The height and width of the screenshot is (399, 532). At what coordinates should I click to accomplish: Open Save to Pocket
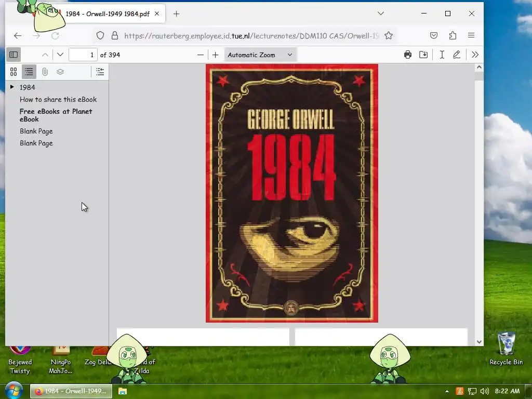(x=434, y=35)
